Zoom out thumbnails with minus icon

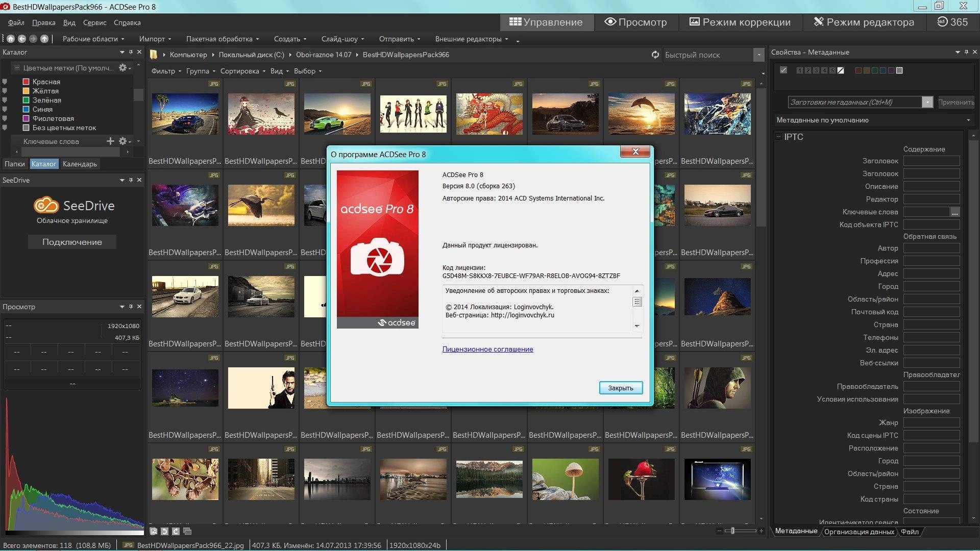(719, 531)
